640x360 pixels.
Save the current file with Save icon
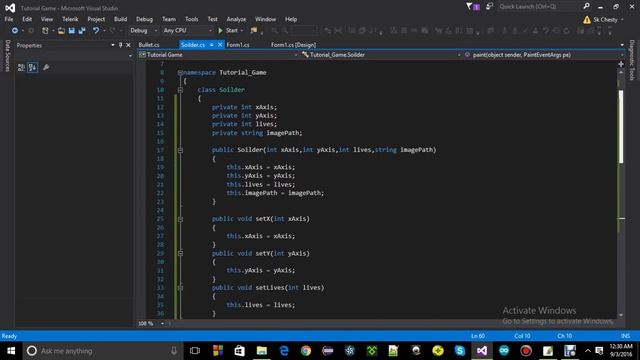point(71,31)
